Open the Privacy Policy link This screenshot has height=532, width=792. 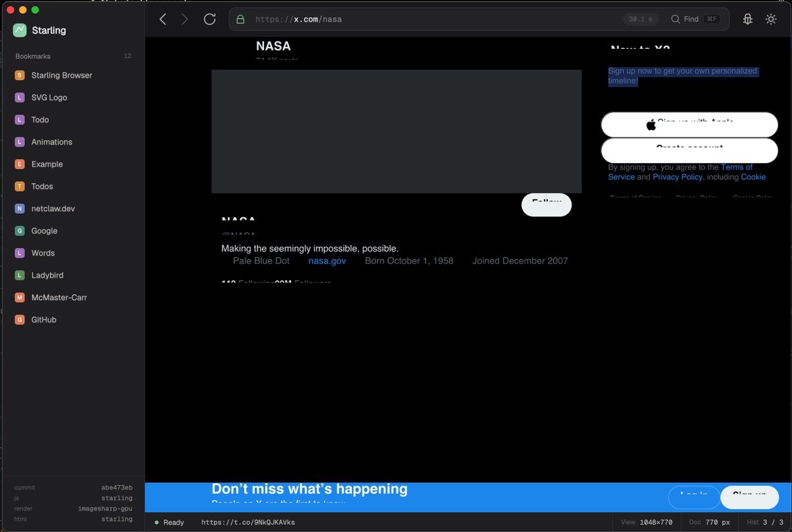pos(678,177)
